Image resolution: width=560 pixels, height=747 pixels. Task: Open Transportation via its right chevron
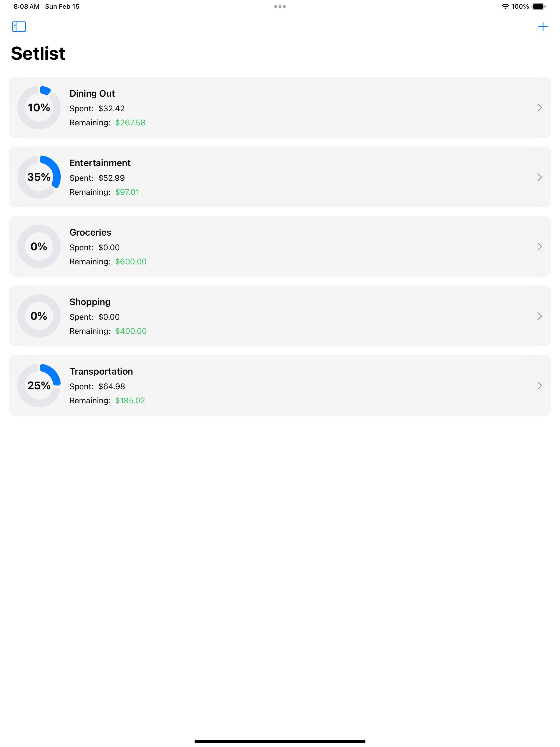539,386
